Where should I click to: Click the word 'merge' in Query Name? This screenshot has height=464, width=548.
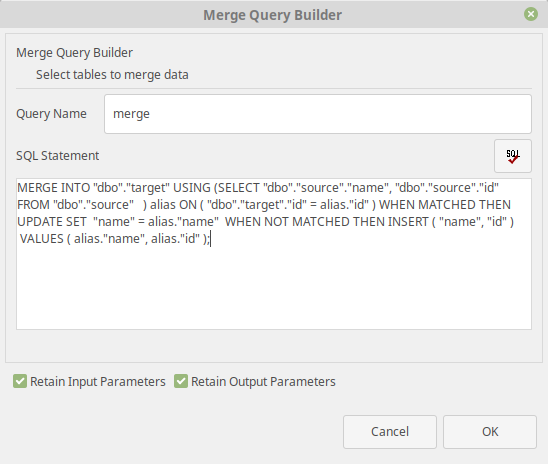131,114
